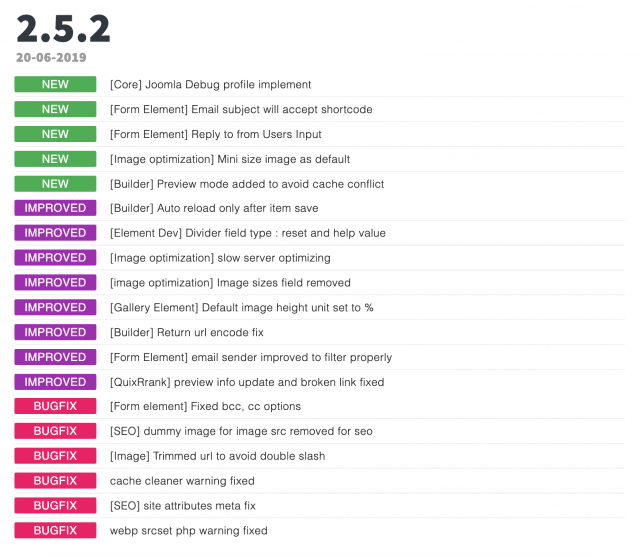
Task: Select the Fixed bcc, cc options entry
Action: pyautogui.click(x=205, y=407)
